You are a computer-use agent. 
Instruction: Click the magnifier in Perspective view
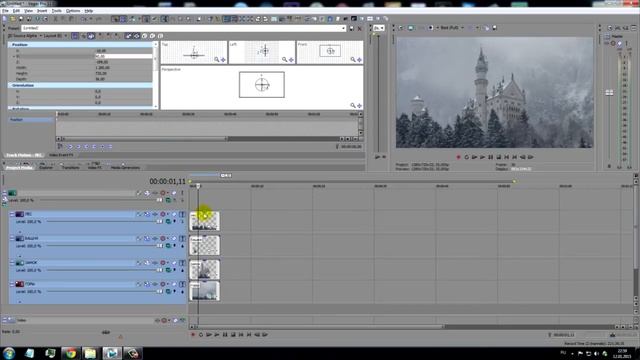pyautogui.click(x=353, y=105)
